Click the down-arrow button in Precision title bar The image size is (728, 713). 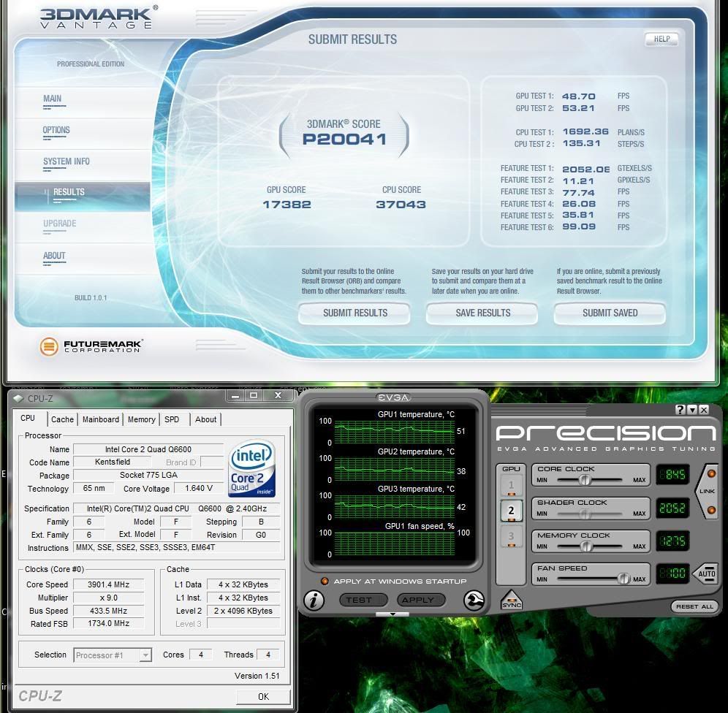point(692,410)
